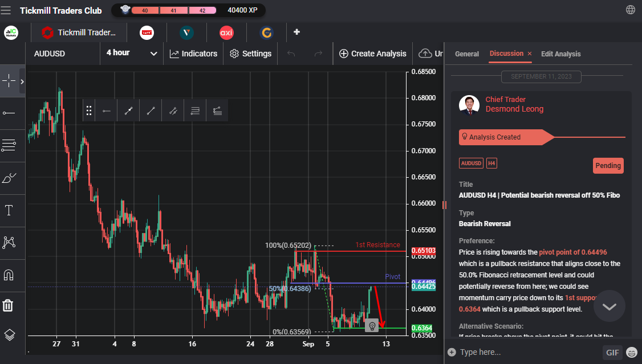This screenshot has width=642, height=364.
Task: Select the crosshair cursor tool
Action: click(x=9, y=81)
